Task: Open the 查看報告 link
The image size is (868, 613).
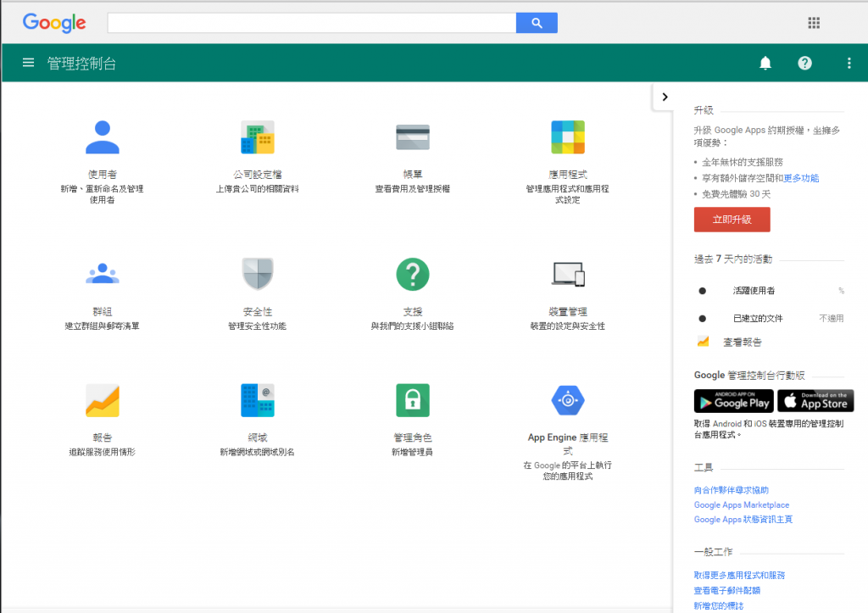Action: [x=743, y=342]
